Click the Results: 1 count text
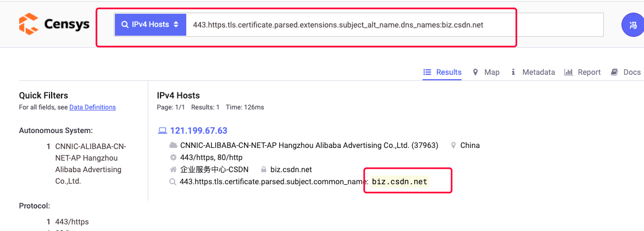 205,107
